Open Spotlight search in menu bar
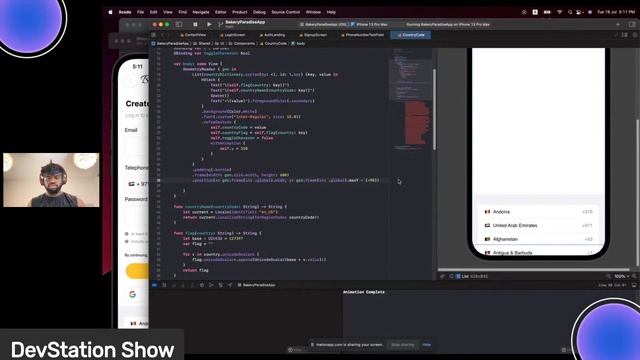 tap(570, 12)
